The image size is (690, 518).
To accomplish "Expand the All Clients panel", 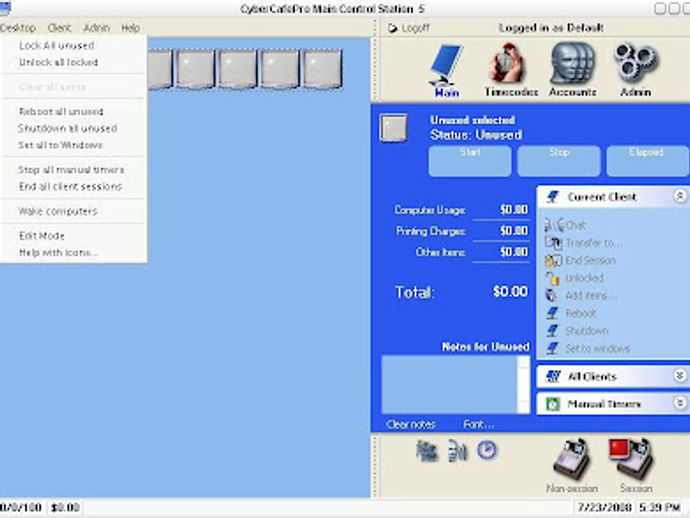I will point(680,375).
